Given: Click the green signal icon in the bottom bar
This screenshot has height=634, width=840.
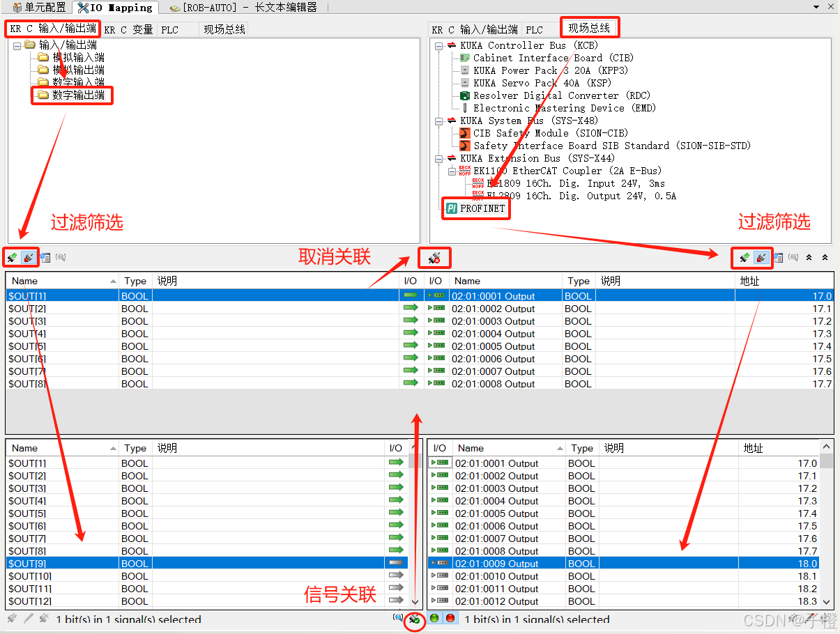Looking at the screenshot, I should [x=434, y=619].
